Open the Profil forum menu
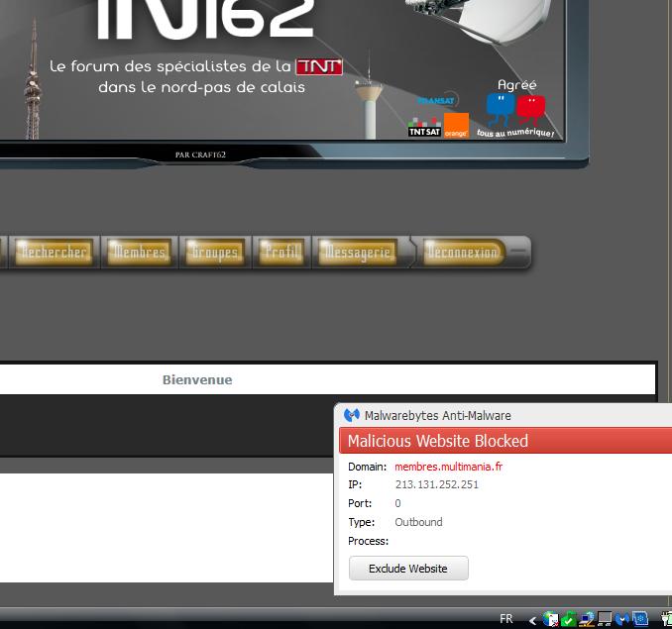 point(281,252)
